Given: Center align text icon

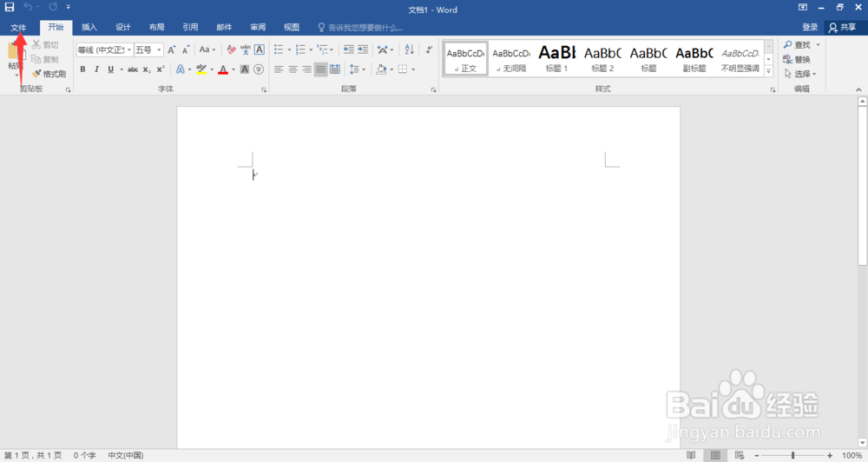Looking at the screenshot, I should tap(293, 69).
